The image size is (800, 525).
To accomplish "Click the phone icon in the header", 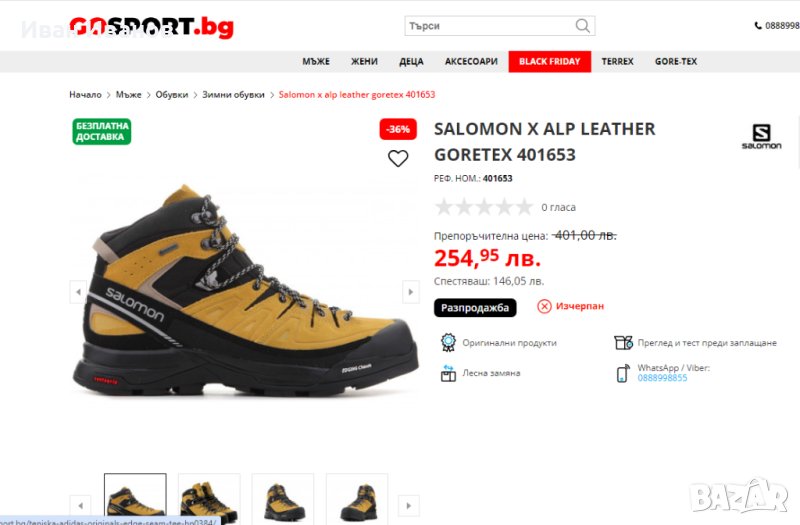I will pos(758,26).
